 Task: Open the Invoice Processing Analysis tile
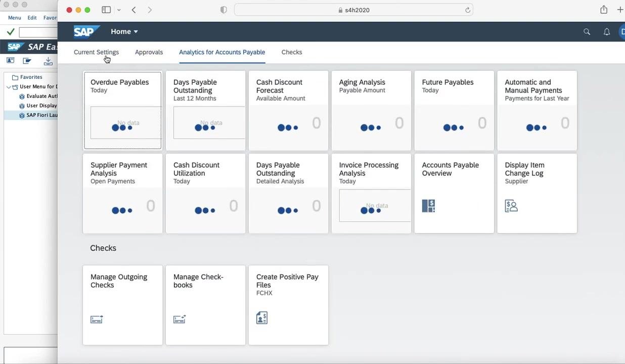click(x=371, y=193)
